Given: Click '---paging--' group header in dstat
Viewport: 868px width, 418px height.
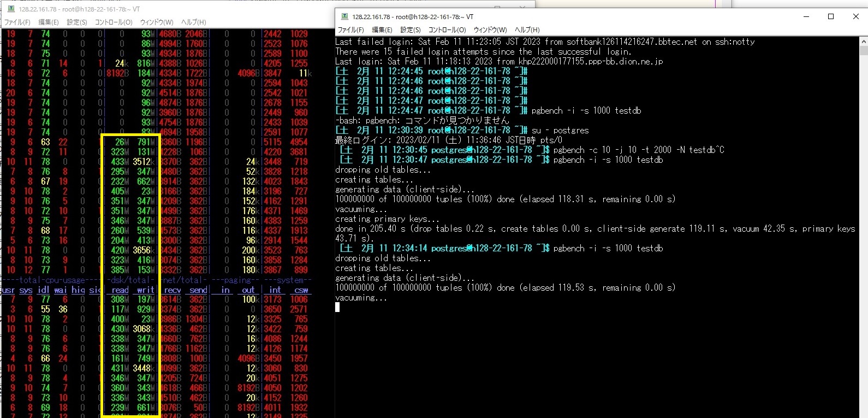Looking at the screenshot, I should click(x=234, y=280).
